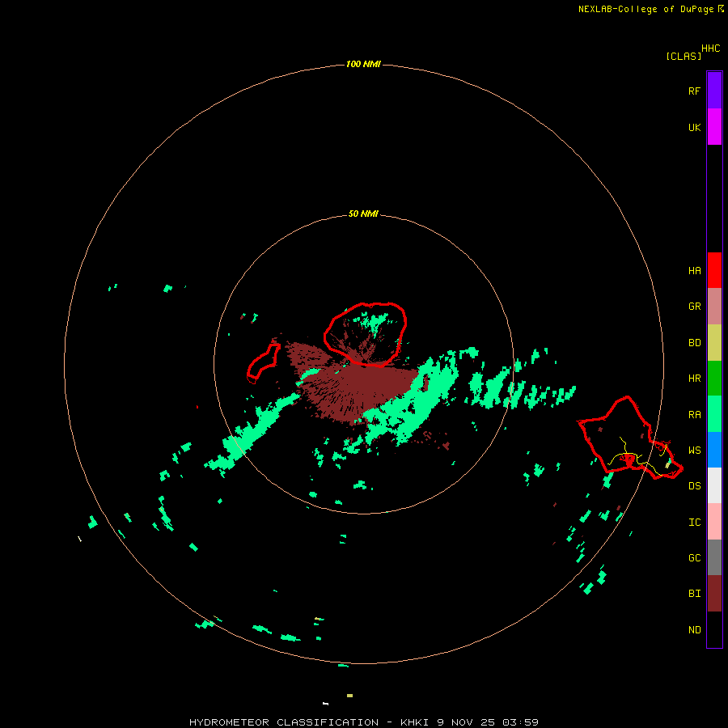Select the GC gray legend swatch

[x=714, y=557]
